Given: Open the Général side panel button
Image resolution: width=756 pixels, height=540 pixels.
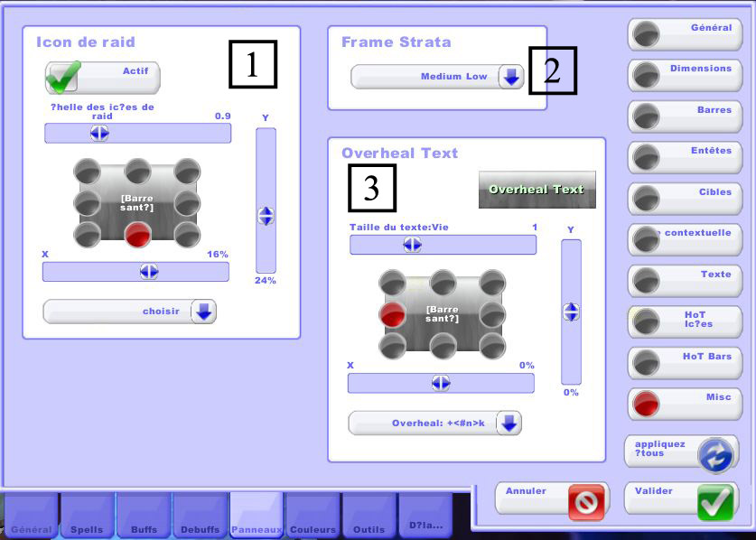Looking at the screenshot, I should (685, 34).
